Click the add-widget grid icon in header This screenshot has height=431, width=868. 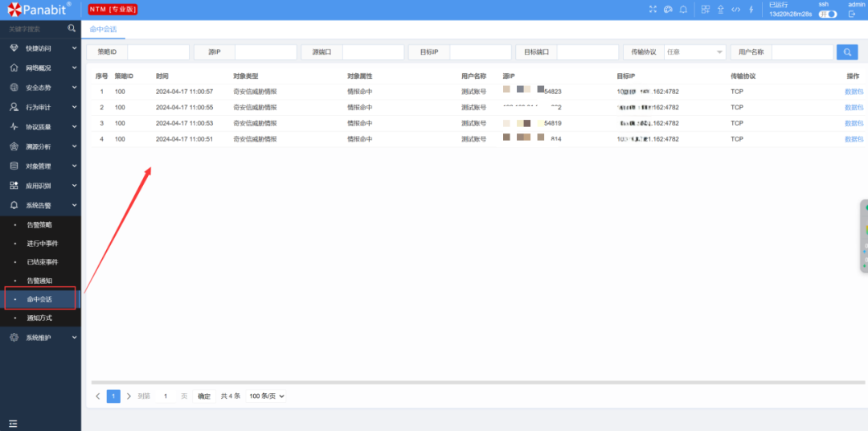(x=706, y=10)
